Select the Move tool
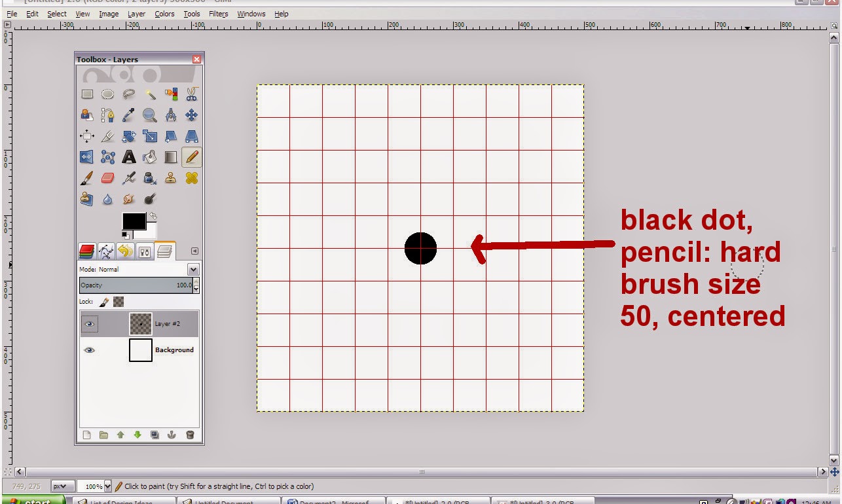Image resolution: width=842 pixels, height=504 pixels. (192, 115)
